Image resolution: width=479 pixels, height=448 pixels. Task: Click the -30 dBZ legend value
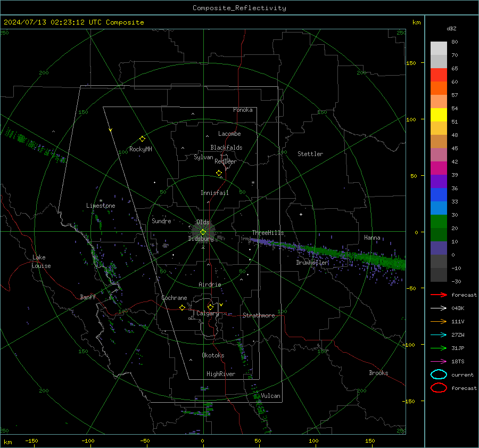pyautogui.click(x=456, y=281)
